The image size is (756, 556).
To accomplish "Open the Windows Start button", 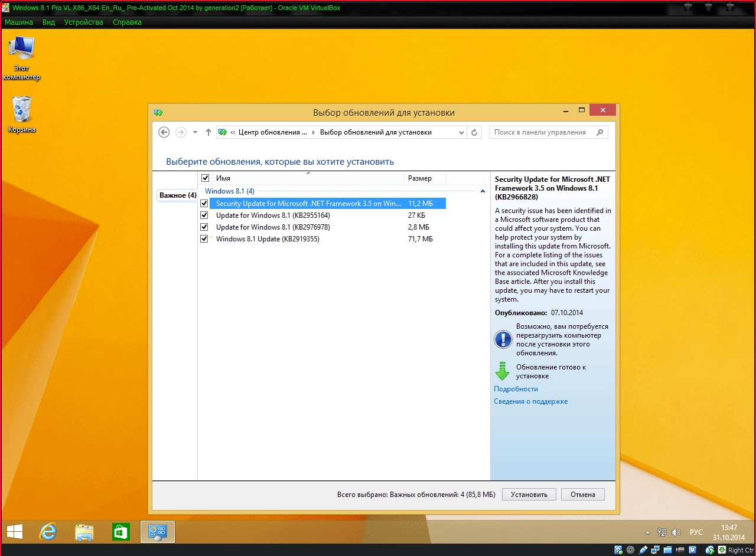I will (x=15, y=532).
